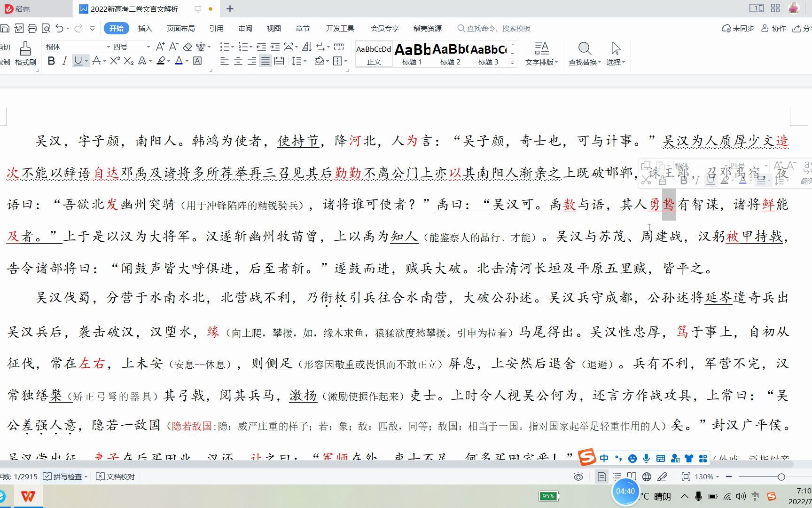Viewport: 812px width, 508px height.
Task: Click the WPS icon in the taskbar
Action: point(28,496)
